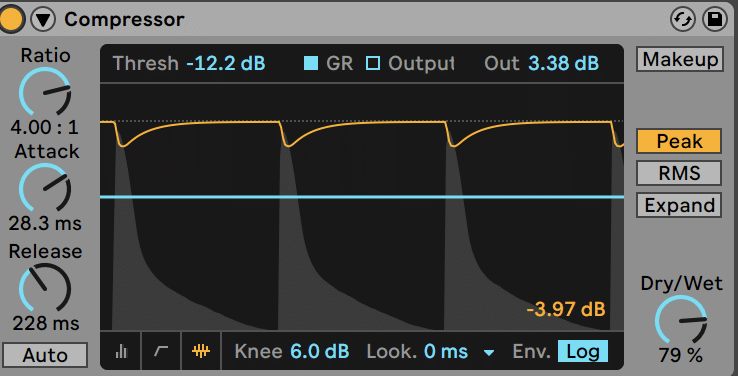The width and height of the screenshot is (738, 376).
Task: Toggle the Compressor device activator button
Action: tap(9, 19)
